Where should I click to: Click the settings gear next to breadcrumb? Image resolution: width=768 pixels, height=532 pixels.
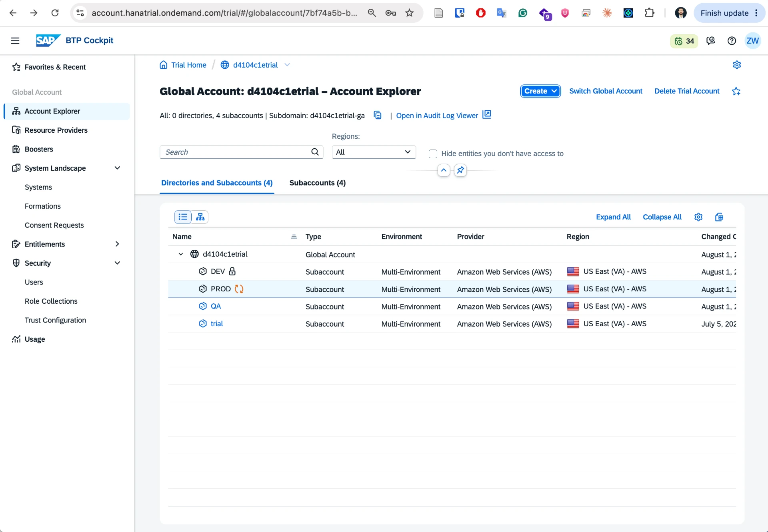click(x=737, y=65)
